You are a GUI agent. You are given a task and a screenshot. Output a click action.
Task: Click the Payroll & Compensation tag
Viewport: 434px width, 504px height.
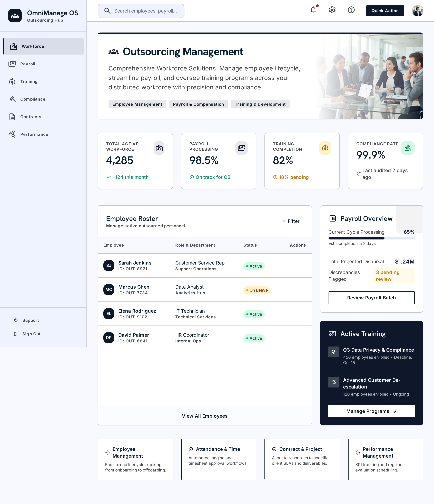[198, 104]
